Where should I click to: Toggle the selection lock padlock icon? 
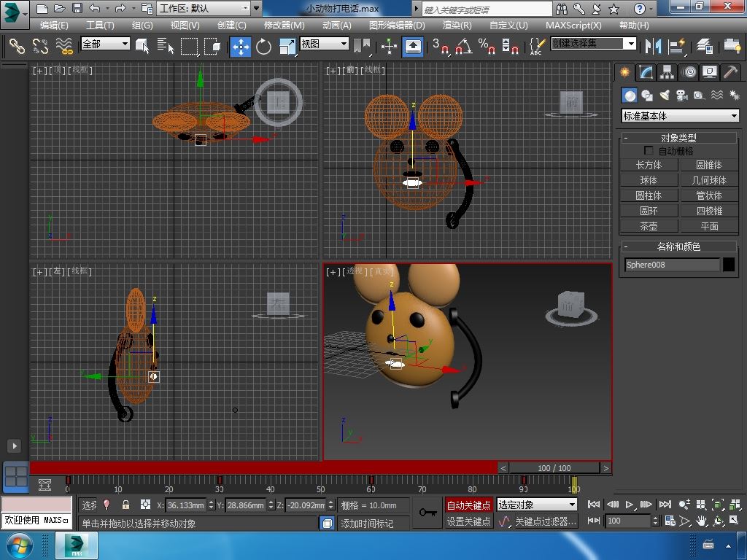[125, 505]
